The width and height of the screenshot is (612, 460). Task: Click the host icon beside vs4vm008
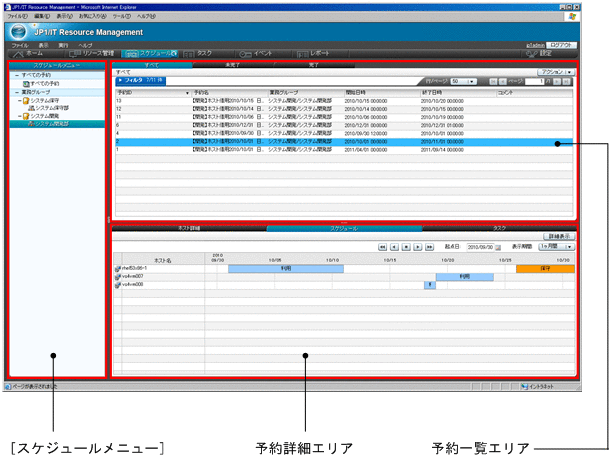point(117,285)
